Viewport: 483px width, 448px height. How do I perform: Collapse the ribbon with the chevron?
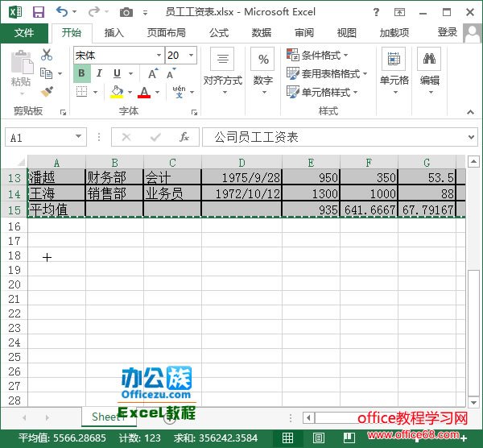click(470, 112)
